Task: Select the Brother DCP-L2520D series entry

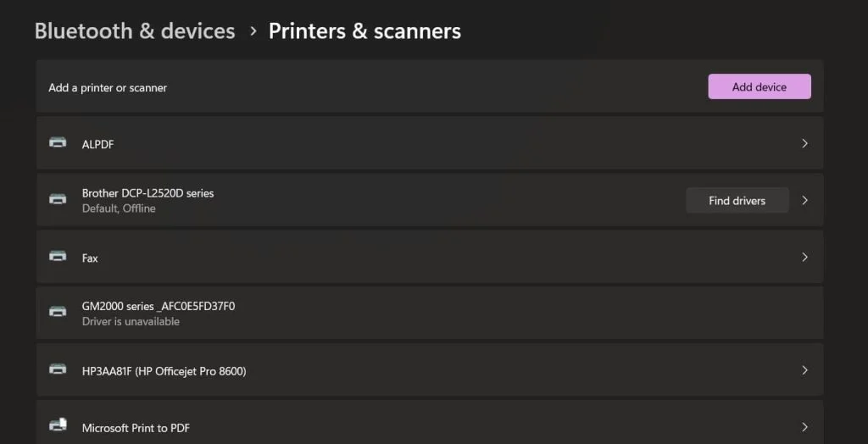Action: [x=147, y=193]
